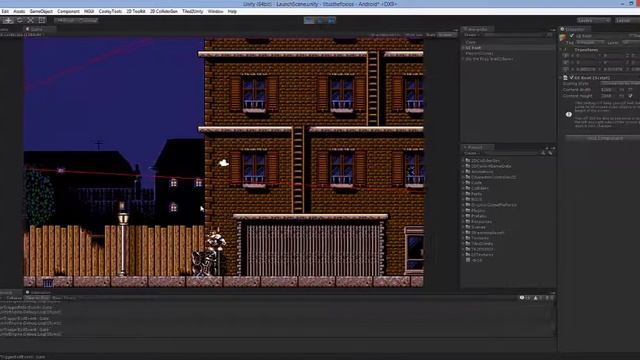
Task: Expand the 2DColliderGen folder
Action: (464, 161)
